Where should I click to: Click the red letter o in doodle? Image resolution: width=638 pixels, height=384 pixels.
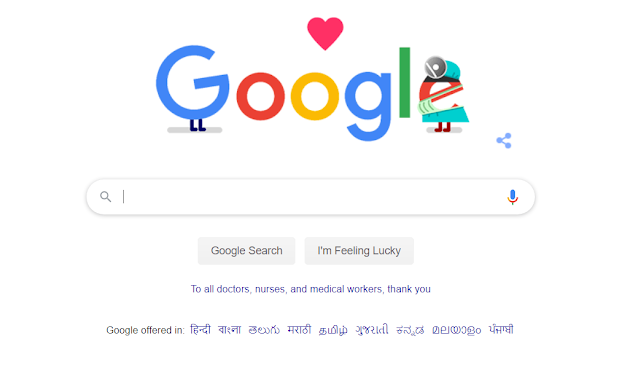pos(260,96)
